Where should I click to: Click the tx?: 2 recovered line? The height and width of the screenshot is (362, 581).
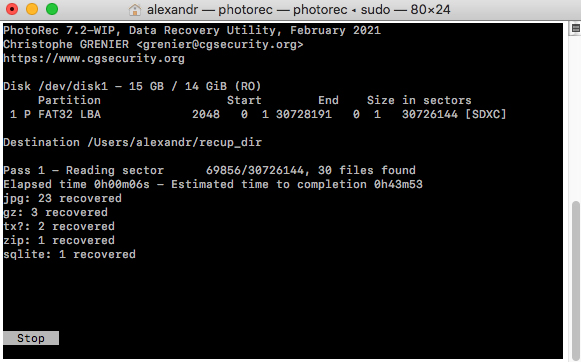(59, 226)
